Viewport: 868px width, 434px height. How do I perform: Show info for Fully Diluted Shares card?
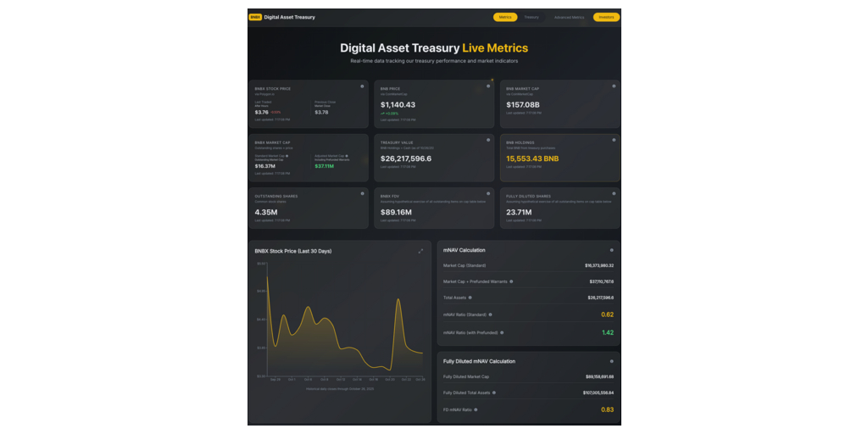[x=613, y=193]
